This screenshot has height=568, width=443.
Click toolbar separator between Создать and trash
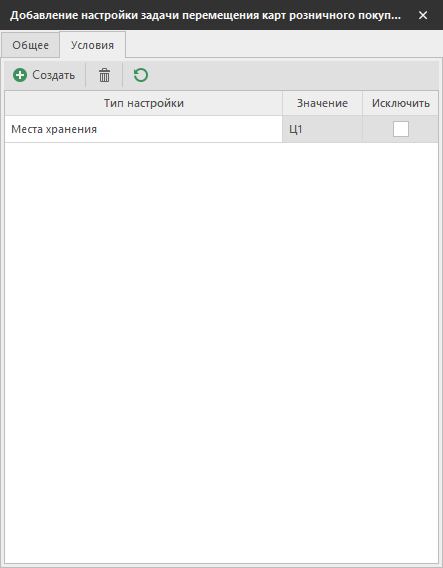pyautogui.click(x=85, y=75)
